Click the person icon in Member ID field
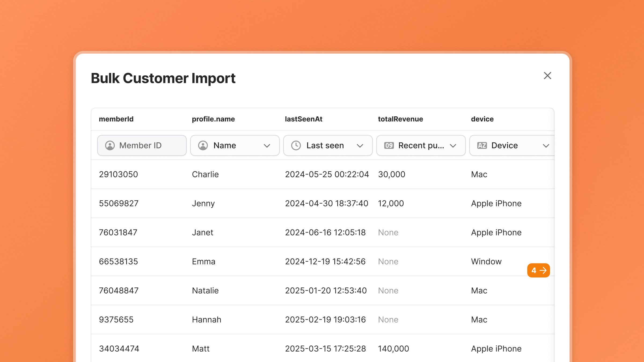The width and height of the screenshot is (644, 362). (110, 145)
